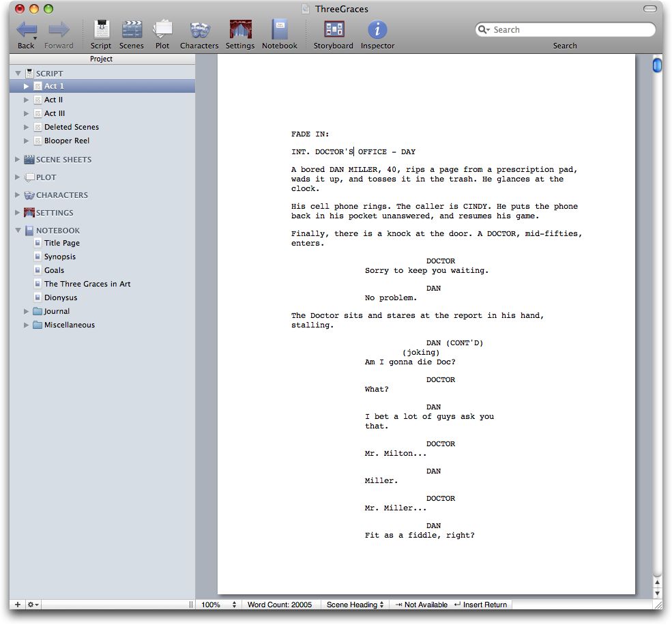Click the Back arrow toolbar icon
The width and height of the screenshot is (672, 625).
tap(26, 30)
